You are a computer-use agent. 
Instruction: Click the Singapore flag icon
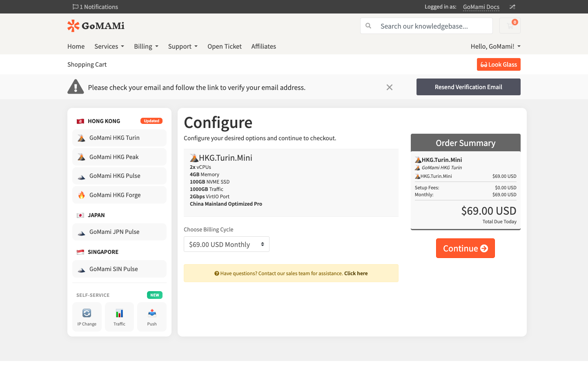(80, 252)
